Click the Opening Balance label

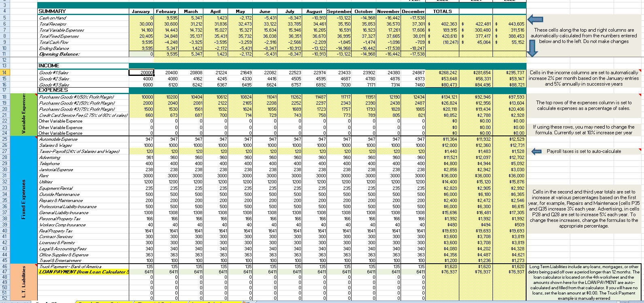pos(59,54)
